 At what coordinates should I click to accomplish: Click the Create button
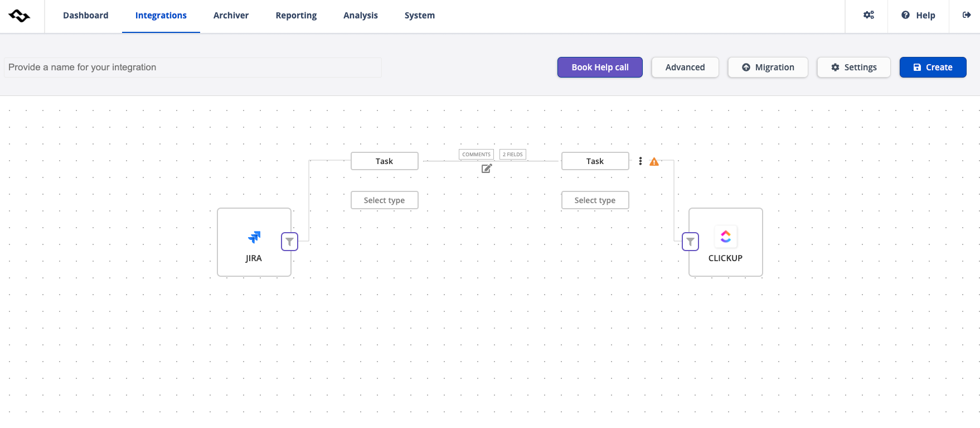(933, 68)
